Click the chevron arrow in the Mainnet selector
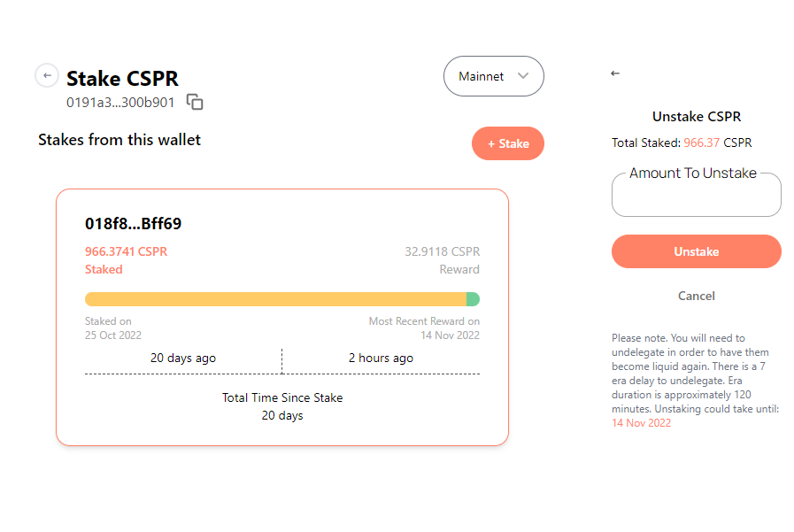The height and width of the screenshot is (532, 794). click(x=523, y=76)
